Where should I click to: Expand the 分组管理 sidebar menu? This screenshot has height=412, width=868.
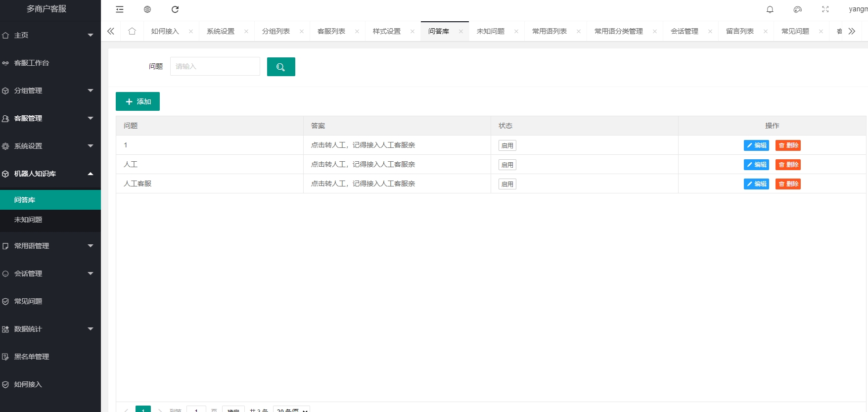pos(50,91)
